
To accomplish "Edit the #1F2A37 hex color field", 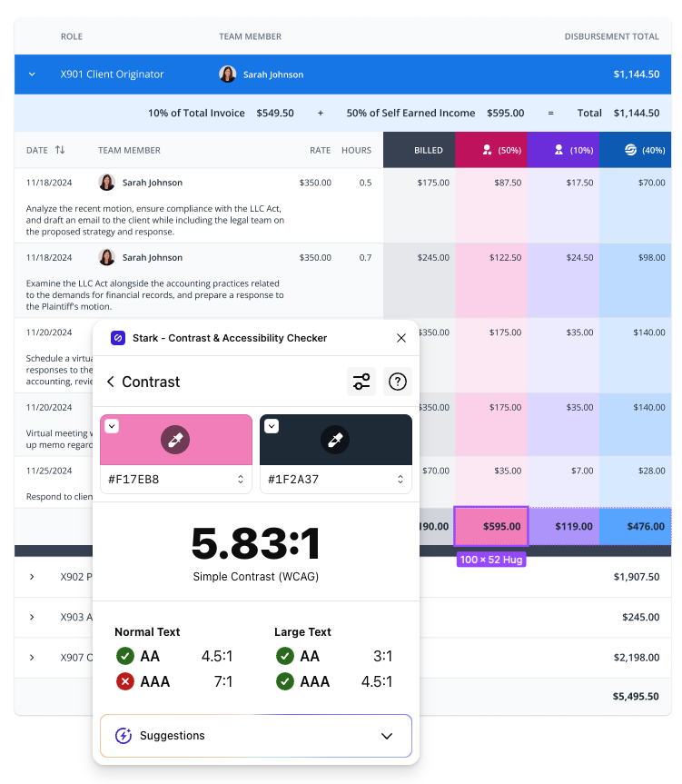I will tap(327, 479).
